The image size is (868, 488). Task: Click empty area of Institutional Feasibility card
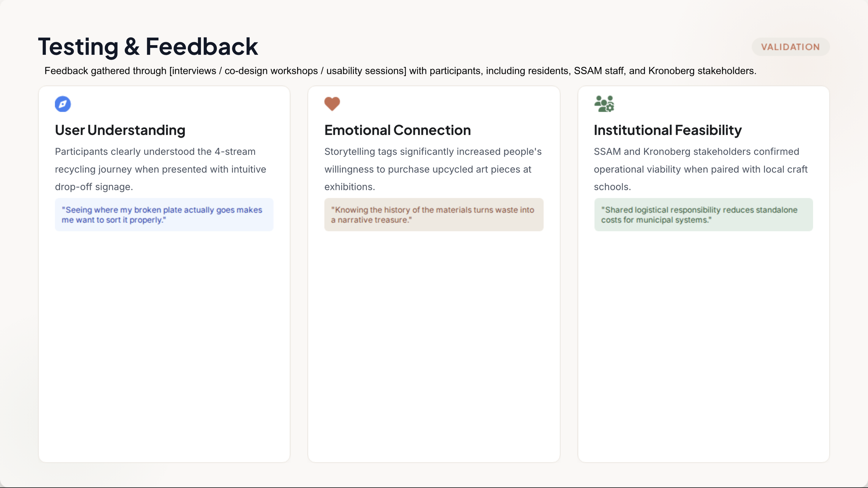(703, 347)
